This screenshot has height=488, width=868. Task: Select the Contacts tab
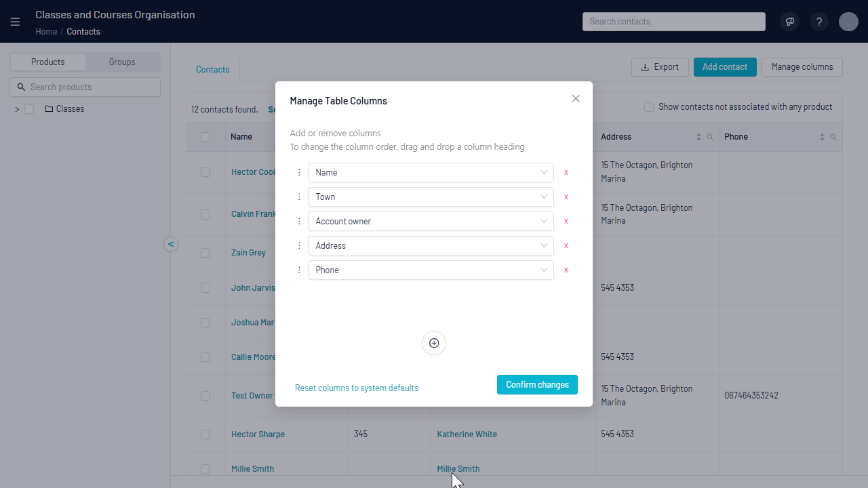pos(212,69)
